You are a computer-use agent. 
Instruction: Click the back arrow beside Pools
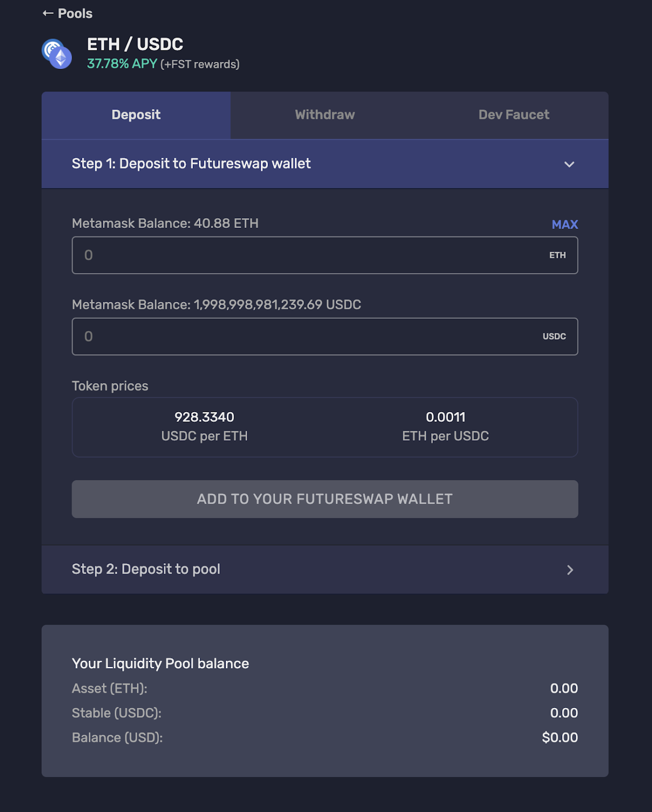(x=48, y=14)
